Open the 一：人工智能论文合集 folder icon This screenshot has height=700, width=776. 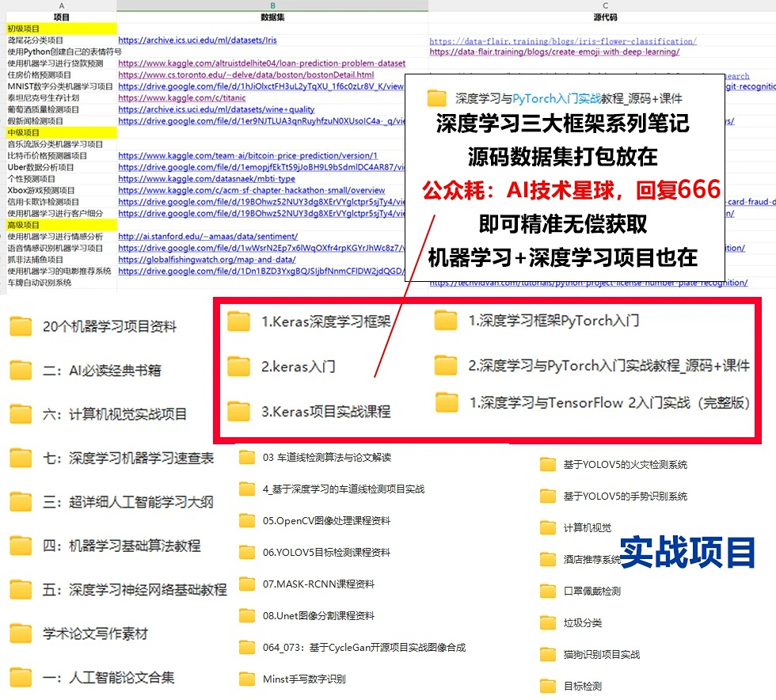pyautogui.click(x=21, y=677)
